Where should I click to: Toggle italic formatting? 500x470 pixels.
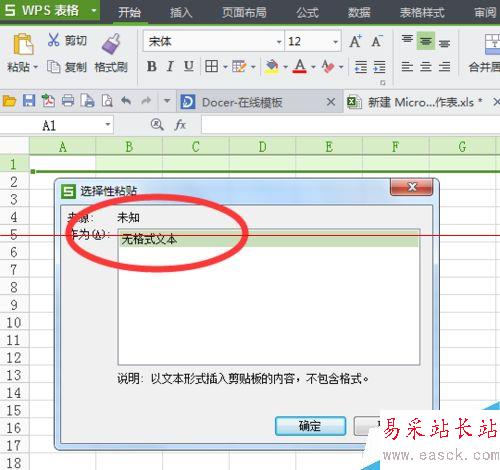(170, 66)
